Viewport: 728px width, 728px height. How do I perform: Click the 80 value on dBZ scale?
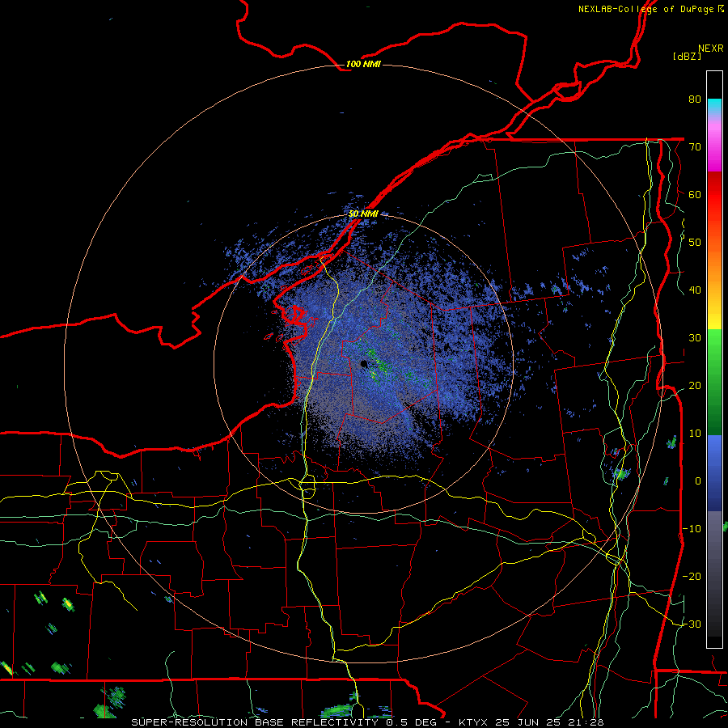pyautogui.click(x=695, y=99)
